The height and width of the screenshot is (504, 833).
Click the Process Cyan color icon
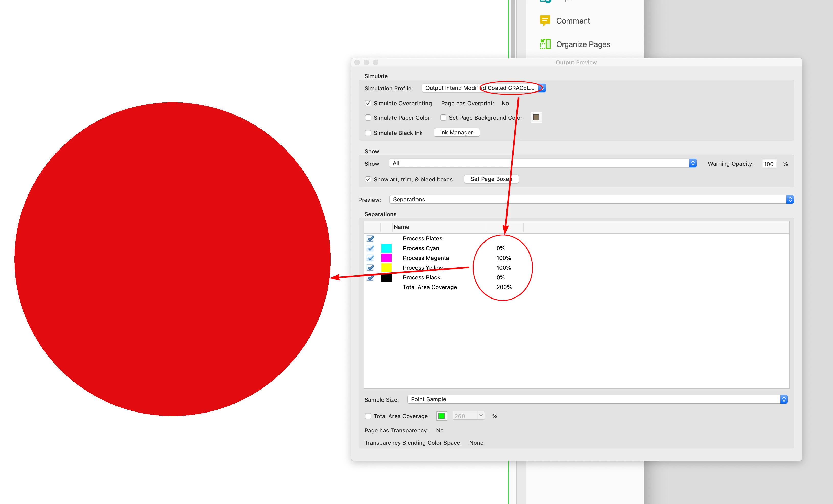[x=386, y=248]
